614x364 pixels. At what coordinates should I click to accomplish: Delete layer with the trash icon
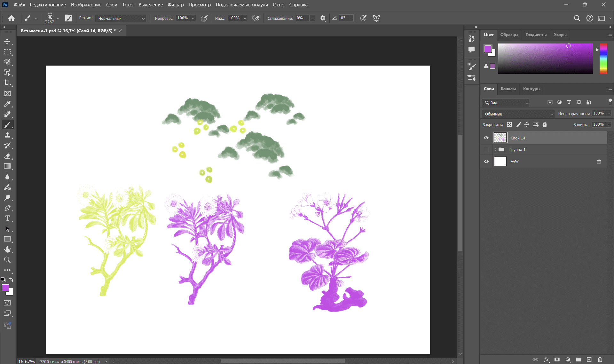(x=600, y=360)
